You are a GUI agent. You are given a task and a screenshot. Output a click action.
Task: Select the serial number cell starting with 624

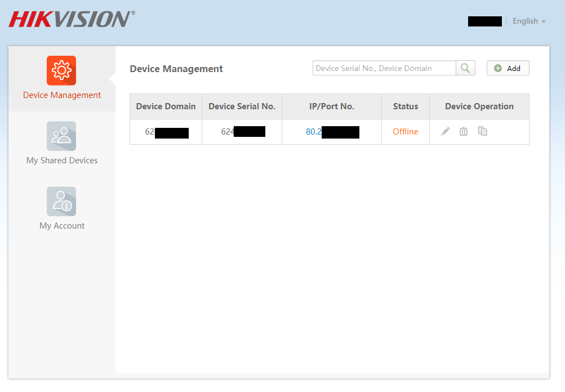pyautogui.click(x=242, y=132)
